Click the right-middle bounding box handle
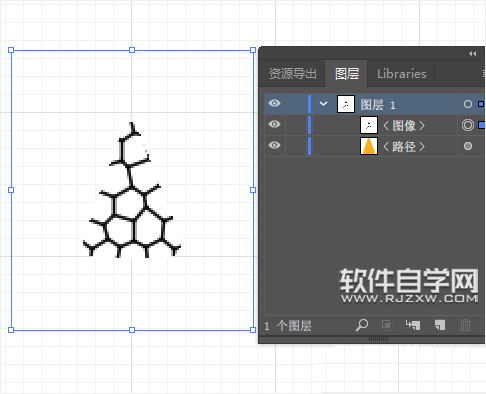486x394 pixels. click(x=253, y=190)
